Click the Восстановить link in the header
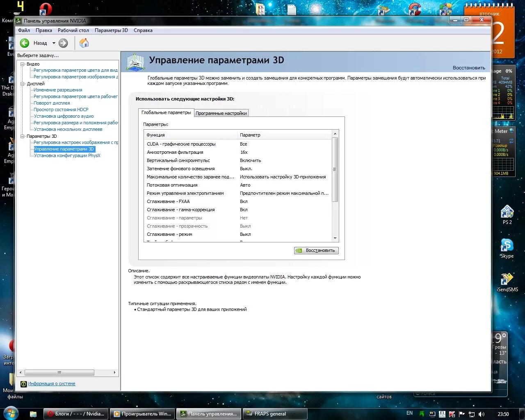Screen dimensions: 525x420 [469, 68]
